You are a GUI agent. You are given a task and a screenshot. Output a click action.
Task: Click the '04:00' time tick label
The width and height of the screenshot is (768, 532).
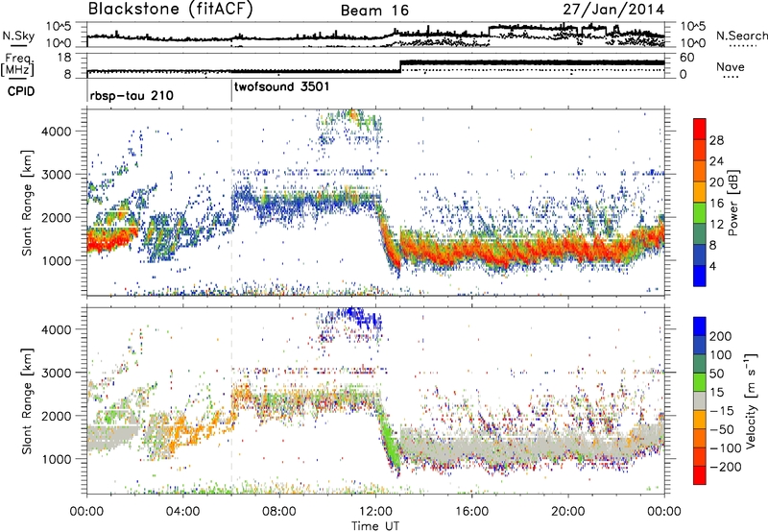tap(182, 512)
